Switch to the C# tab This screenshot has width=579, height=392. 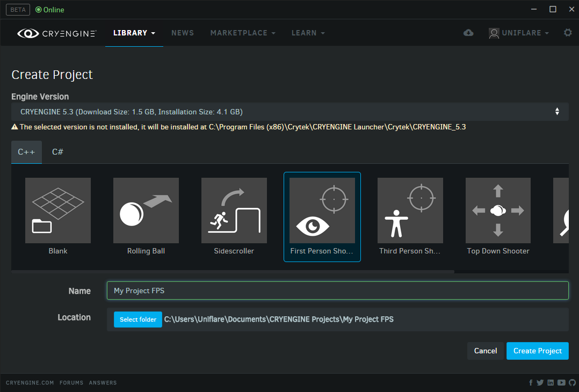(x=57, y=152)
